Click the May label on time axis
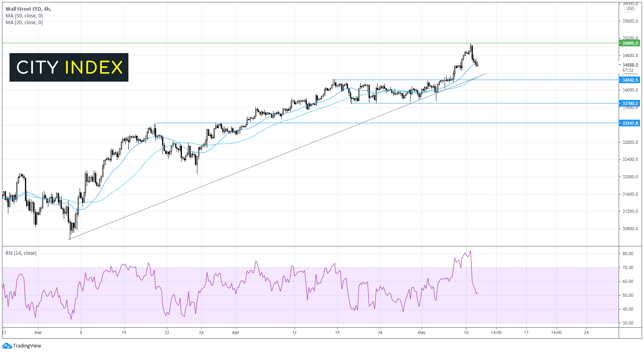The image size is (644, 353). [x=422, y=332]
